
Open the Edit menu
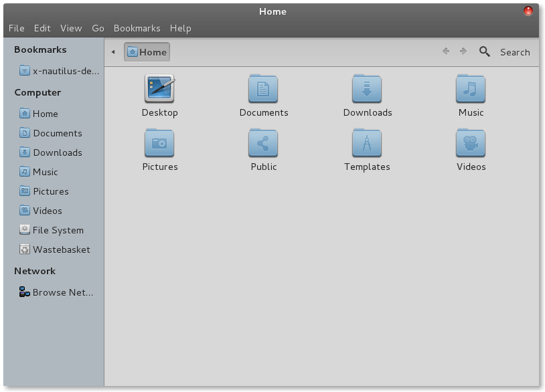point(42,28)
